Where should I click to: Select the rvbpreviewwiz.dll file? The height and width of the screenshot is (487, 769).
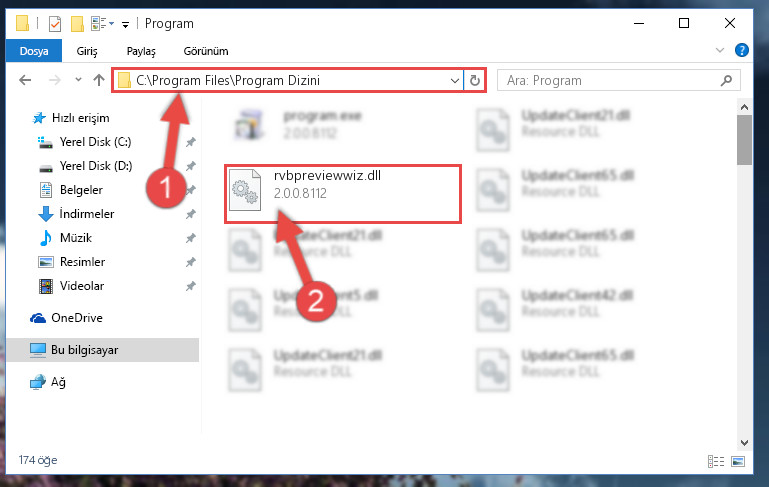[x=342, y=194]
